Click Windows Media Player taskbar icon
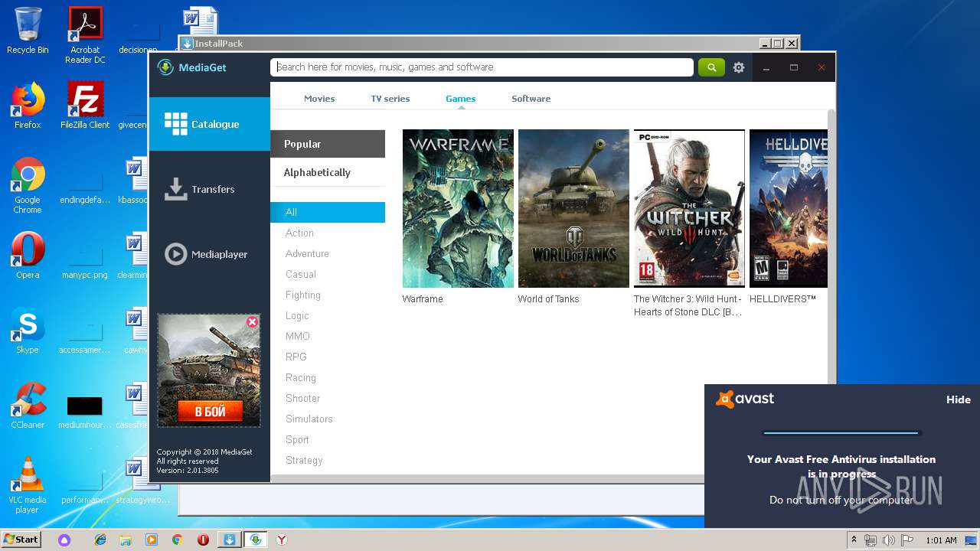Image resolution: width=980 pixels, height=551 pixels. click(152, 540)
